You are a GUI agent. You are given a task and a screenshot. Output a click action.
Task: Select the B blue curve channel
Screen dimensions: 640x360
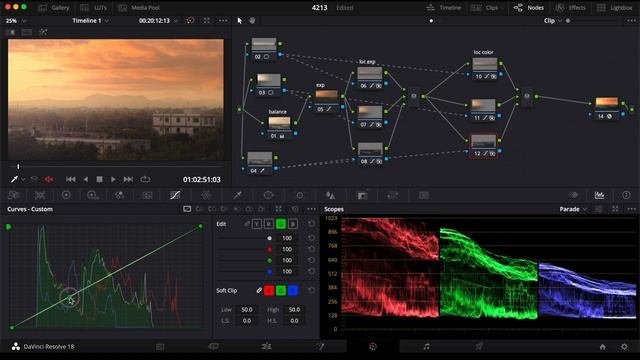pyautogui.click(x=293, y=224)
